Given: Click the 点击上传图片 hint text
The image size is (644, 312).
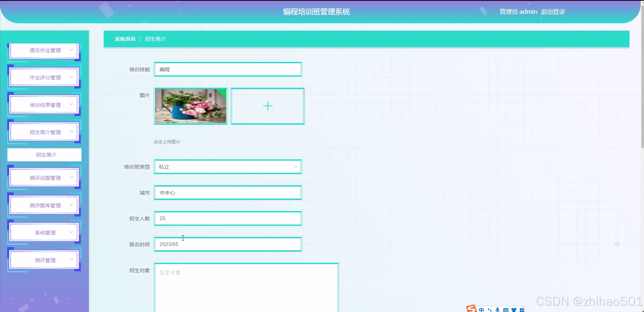Looking at the screenshot, I should 167,142.
